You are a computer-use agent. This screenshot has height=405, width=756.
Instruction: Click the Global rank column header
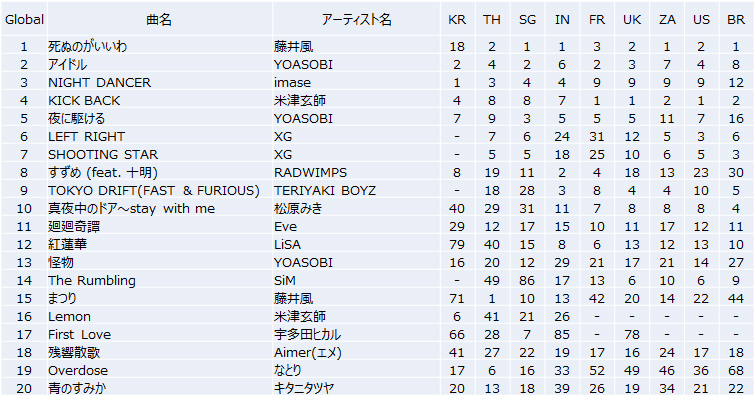coord(23,20)
